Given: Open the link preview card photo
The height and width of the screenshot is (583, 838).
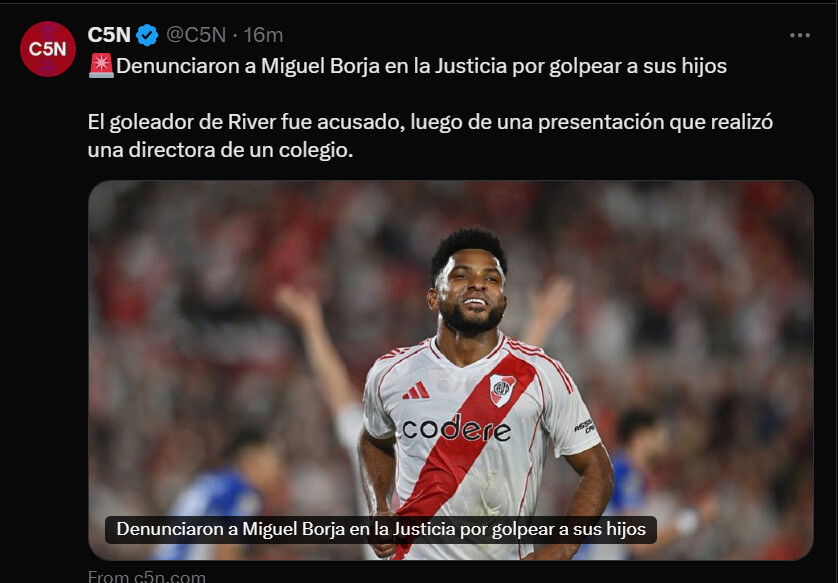Looking at the screenshot, I should point(451,370).
